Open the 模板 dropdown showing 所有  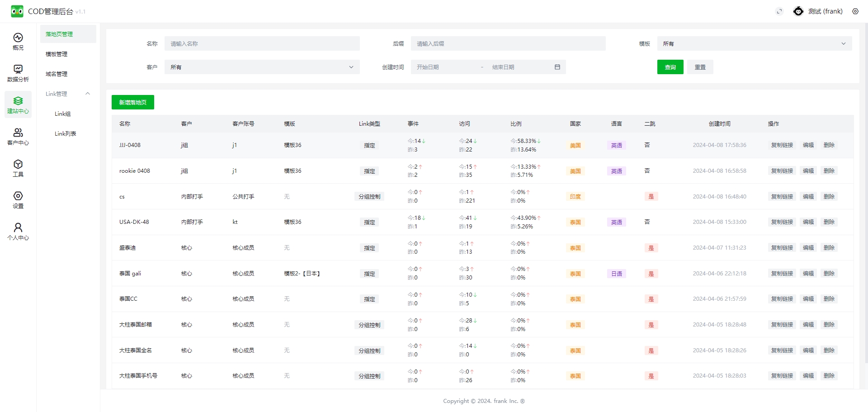[755, 43]
